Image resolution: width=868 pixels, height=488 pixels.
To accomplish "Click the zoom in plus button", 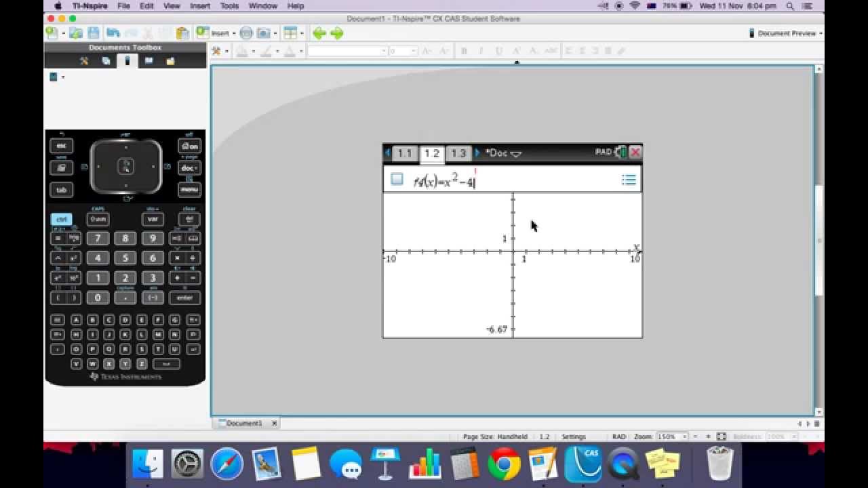I will pyautogui.click(x=708, y=436).
